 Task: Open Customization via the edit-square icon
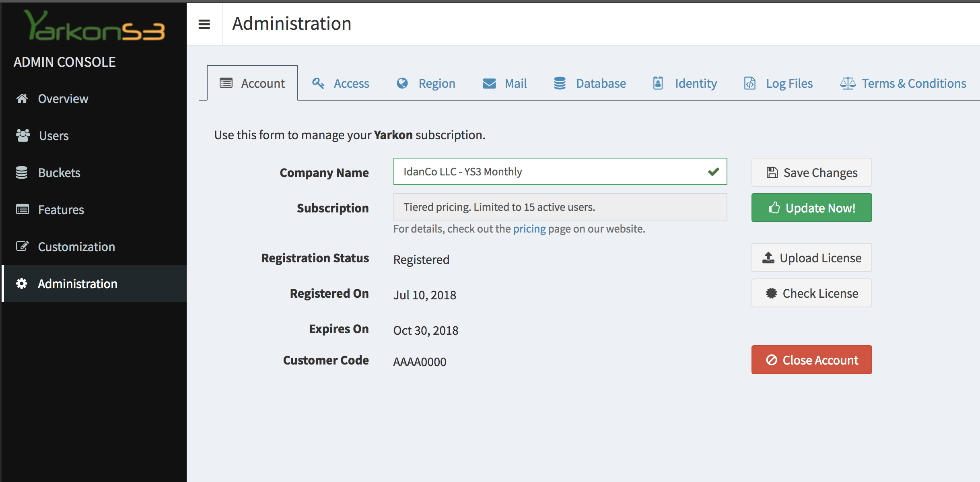pyautogui.click(x=22, y=247)
